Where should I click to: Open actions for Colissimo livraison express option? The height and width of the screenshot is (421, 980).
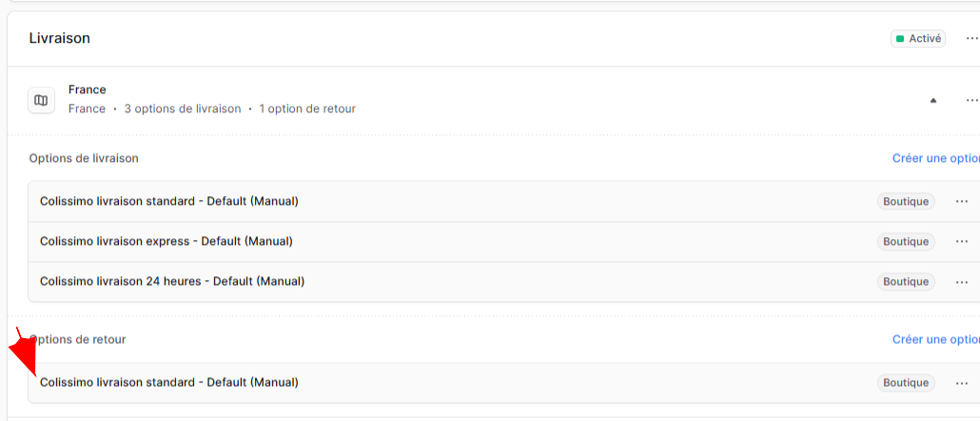[x=962, y=242]
